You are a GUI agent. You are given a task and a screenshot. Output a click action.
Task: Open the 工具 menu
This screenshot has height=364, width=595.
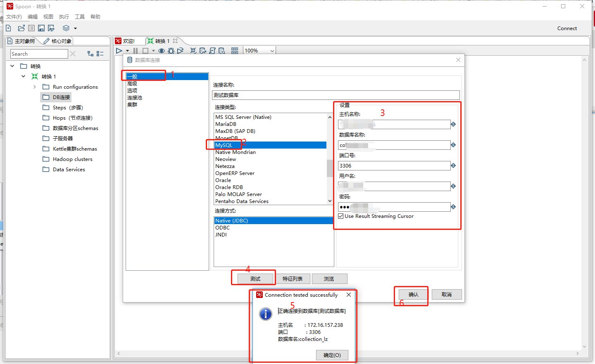(x=80, y=17)
